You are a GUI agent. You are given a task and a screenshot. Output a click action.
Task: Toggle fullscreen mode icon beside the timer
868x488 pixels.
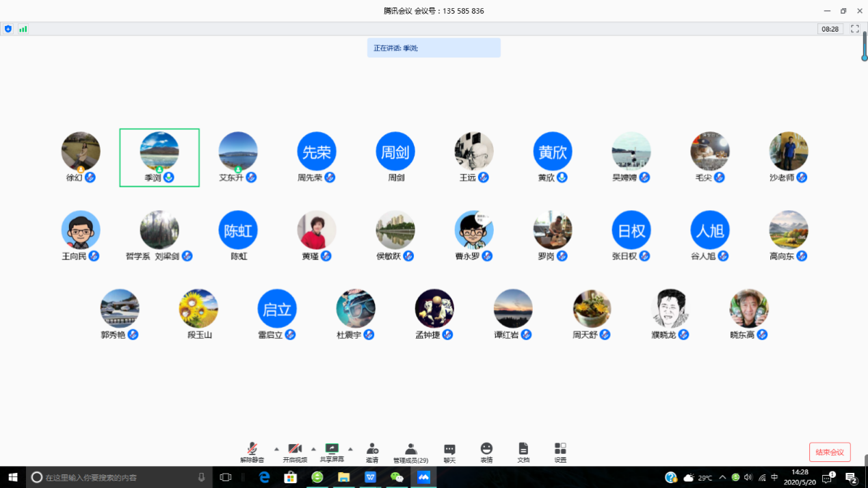point(854,29)
